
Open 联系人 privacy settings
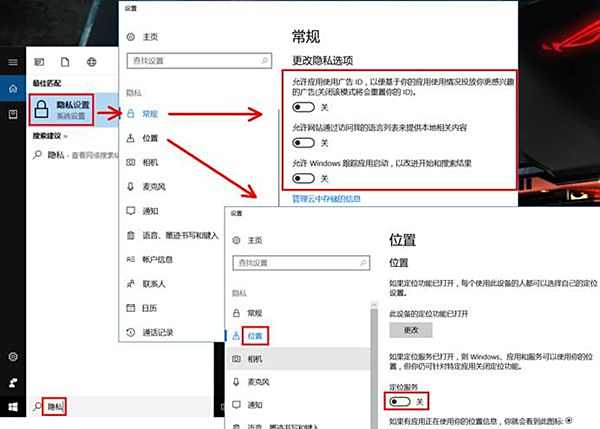(153, 284)
